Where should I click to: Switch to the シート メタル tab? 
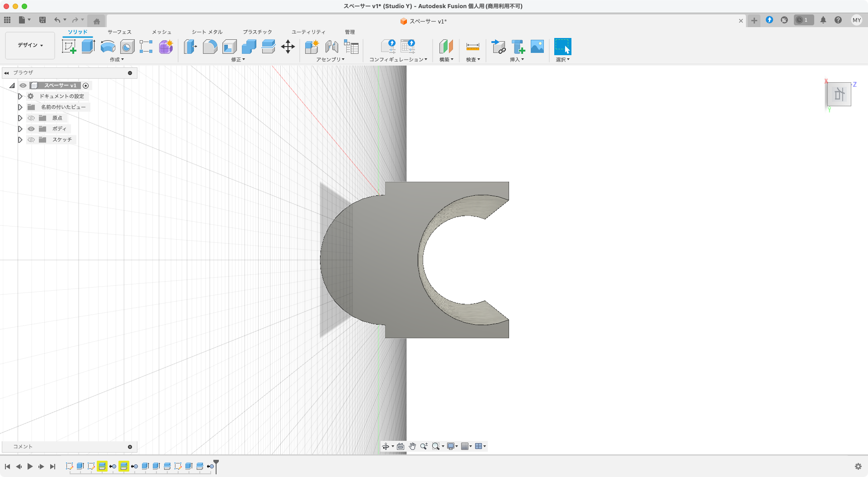point(207,32)
